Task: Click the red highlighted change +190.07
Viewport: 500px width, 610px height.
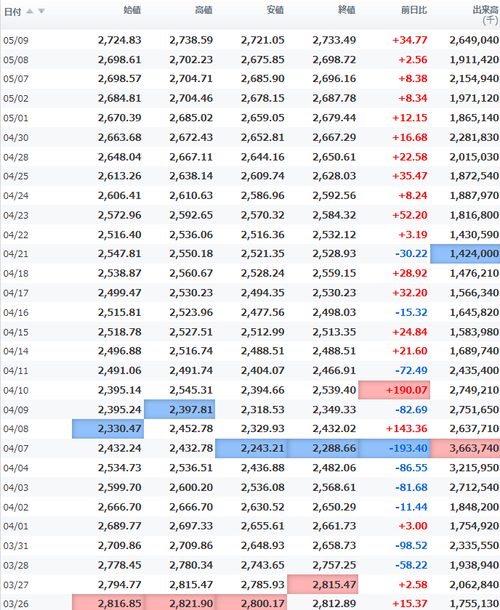Action: click(x=394, y=390)
